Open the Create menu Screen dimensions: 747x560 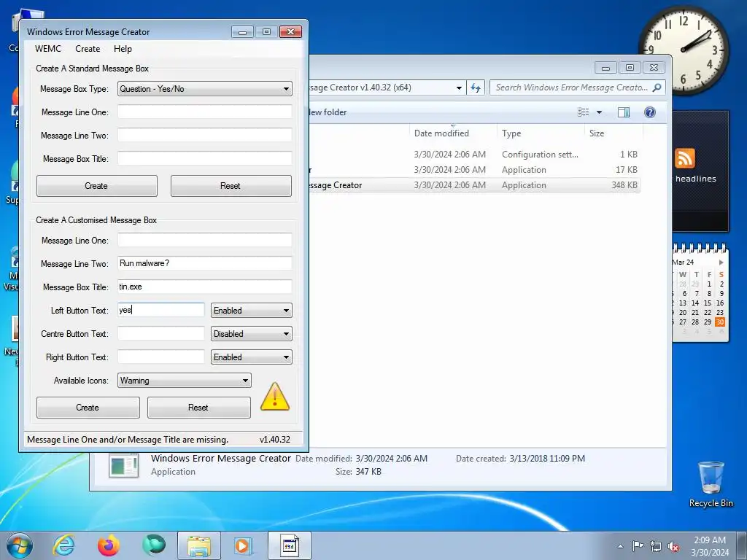[x=88, y=49]
